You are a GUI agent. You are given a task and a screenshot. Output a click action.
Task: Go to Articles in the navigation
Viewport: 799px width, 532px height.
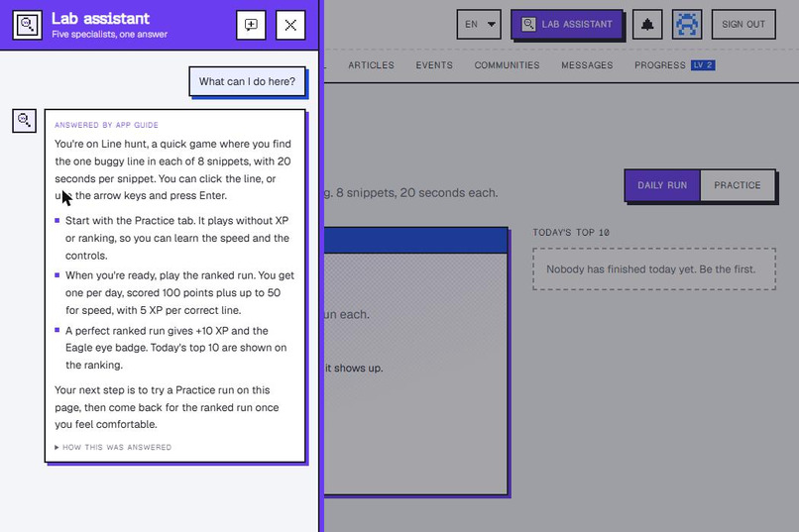(371, 65)
